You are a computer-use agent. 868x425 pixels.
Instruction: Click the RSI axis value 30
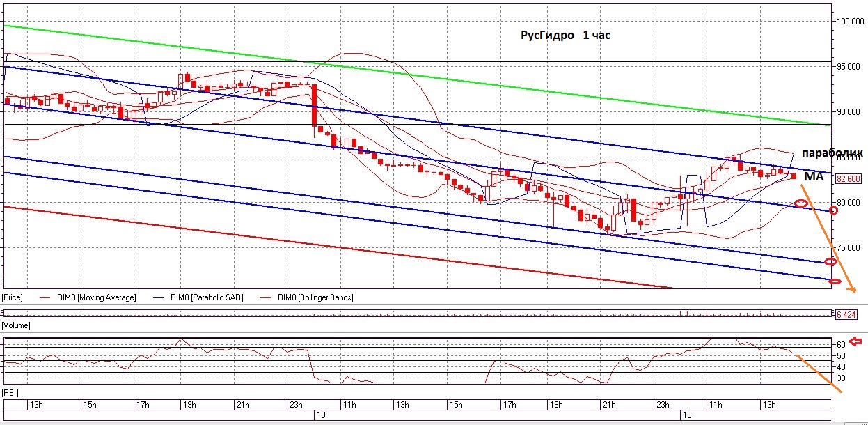841,378
